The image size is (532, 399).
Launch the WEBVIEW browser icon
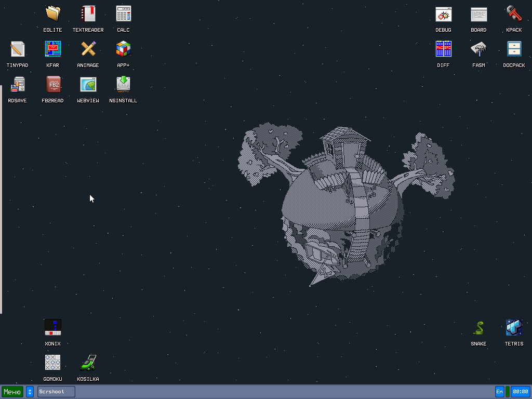click(x=88, y=85)
